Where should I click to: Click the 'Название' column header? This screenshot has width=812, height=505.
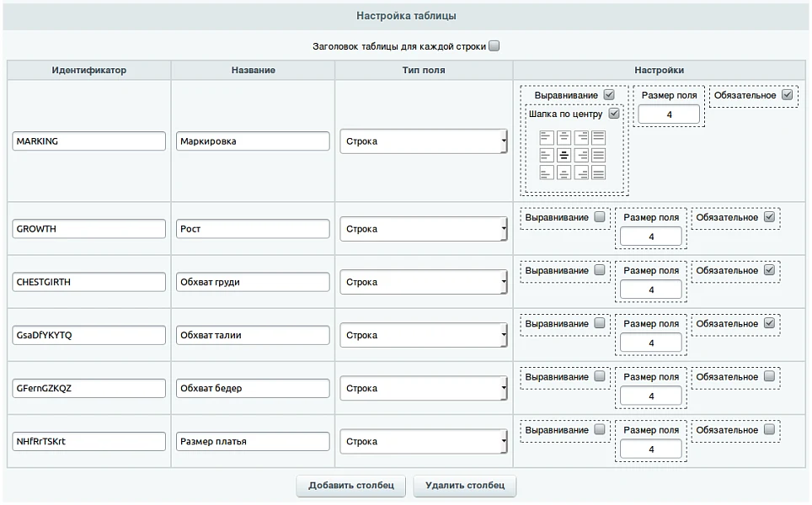tap(254, 70)
